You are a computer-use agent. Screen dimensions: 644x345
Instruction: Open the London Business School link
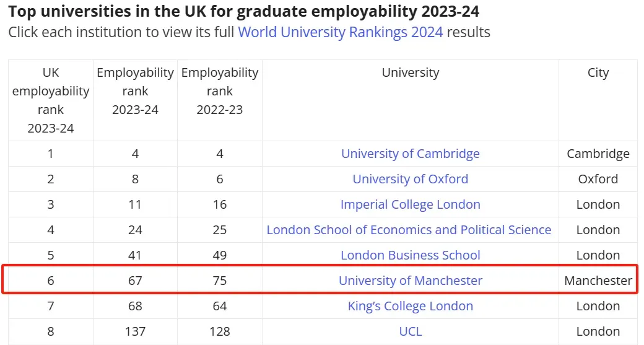click(x=410, y=255)
